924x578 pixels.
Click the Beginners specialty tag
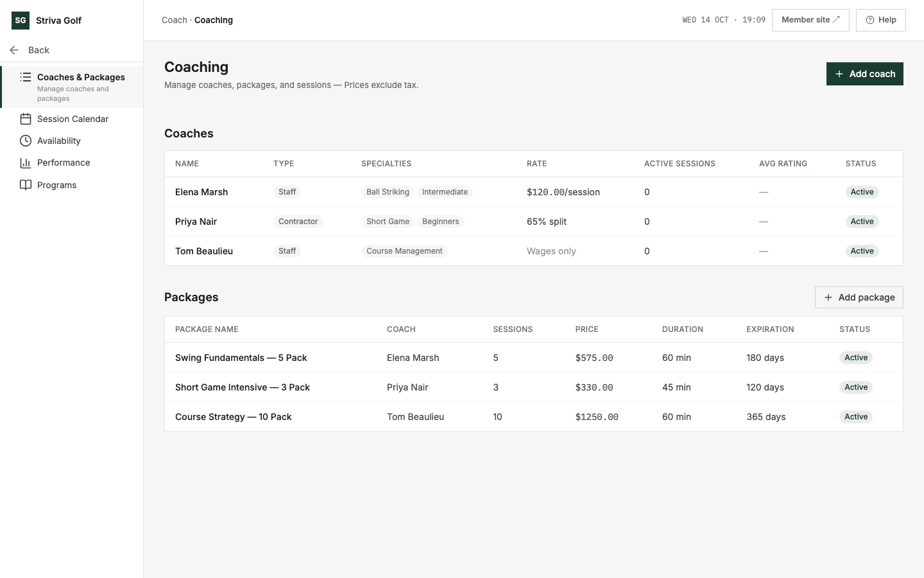point(441,222)
